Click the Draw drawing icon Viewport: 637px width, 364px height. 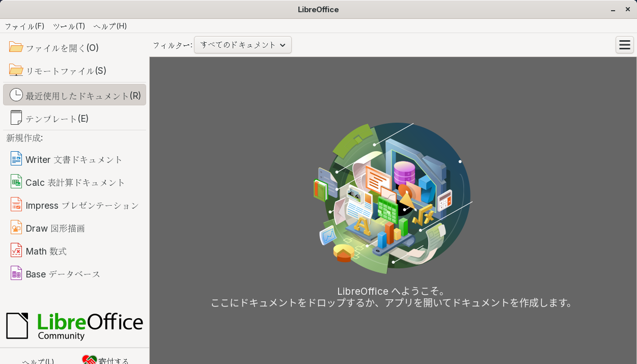[x=16, y=228]
